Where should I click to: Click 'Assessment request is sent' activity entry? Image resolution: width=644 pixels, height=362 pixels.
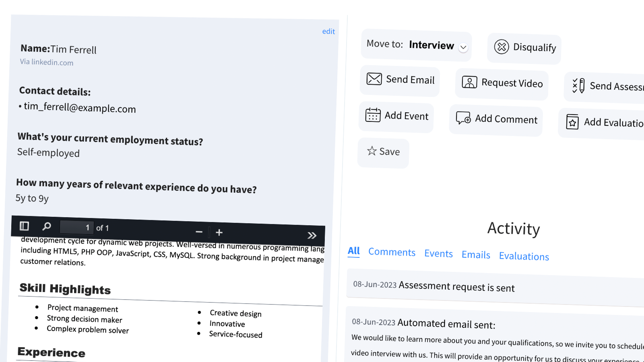(456, 286)
